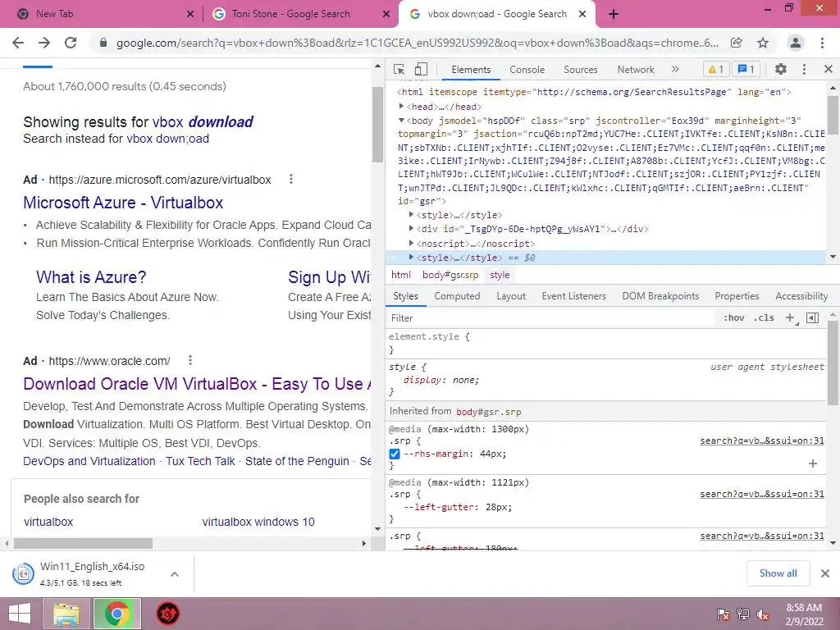Open the What is Azure? link
This screenshot has width=840, height=630.
[x=91, y=277]
